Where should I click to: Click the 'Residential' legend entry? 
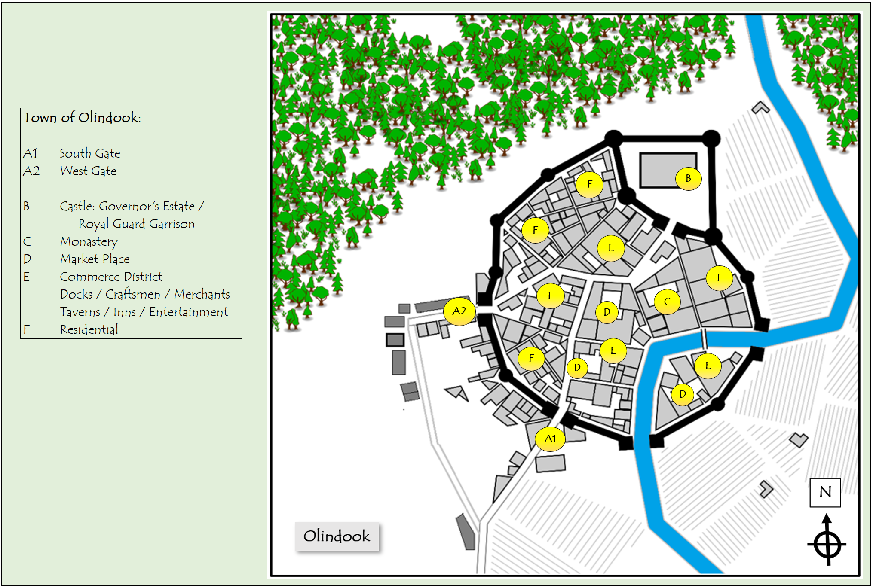pos(89,329)
